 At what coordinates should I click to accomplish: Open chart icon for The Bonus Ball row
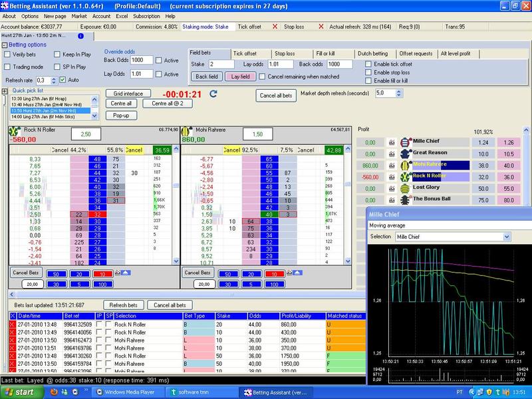click(392, 200)
